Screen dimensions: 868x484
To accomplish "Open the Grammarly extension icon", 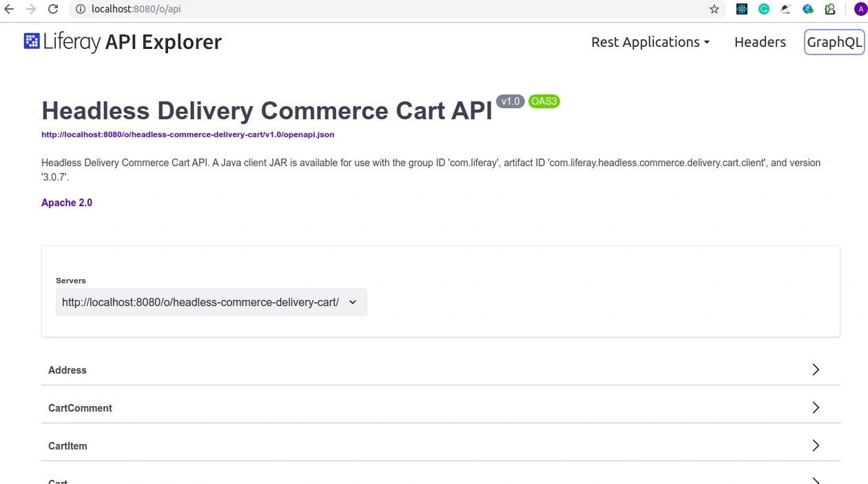I will click(764, 9).
